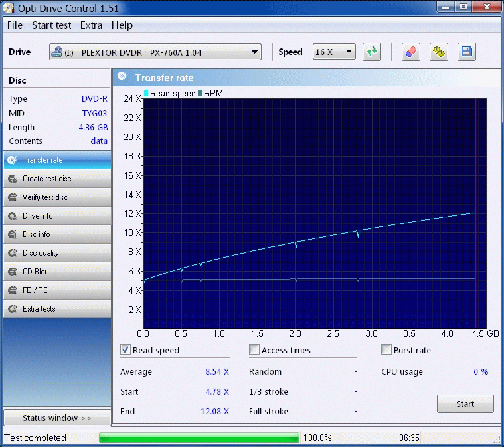The width and height of the screenshot is (504, 447).
Task: Click the 100.0% progress label
Action: [x=317, y=438]
